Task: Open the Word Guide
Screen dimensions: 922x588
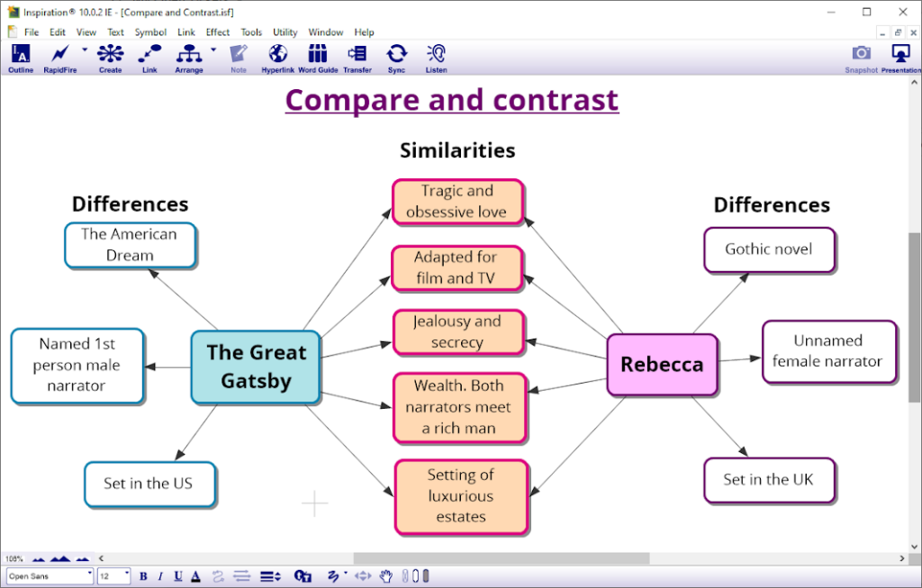Action: tap(318, 59)
